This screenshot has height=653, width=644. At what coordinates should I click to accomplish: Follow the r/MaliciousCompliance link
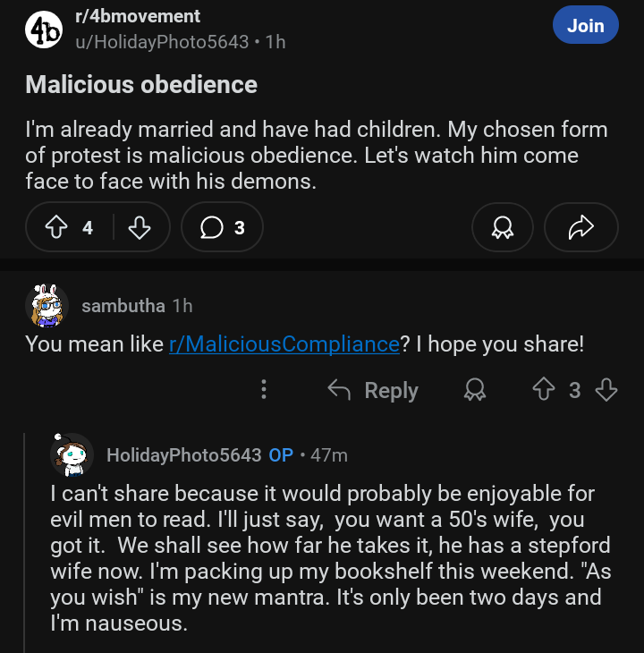point(284,344)
